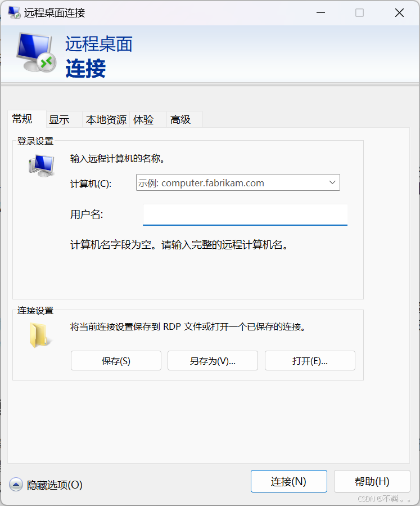Minimize the 远程桌面连接 window
420x506 pixels.
pyautogui.click(x=320, y=12)
